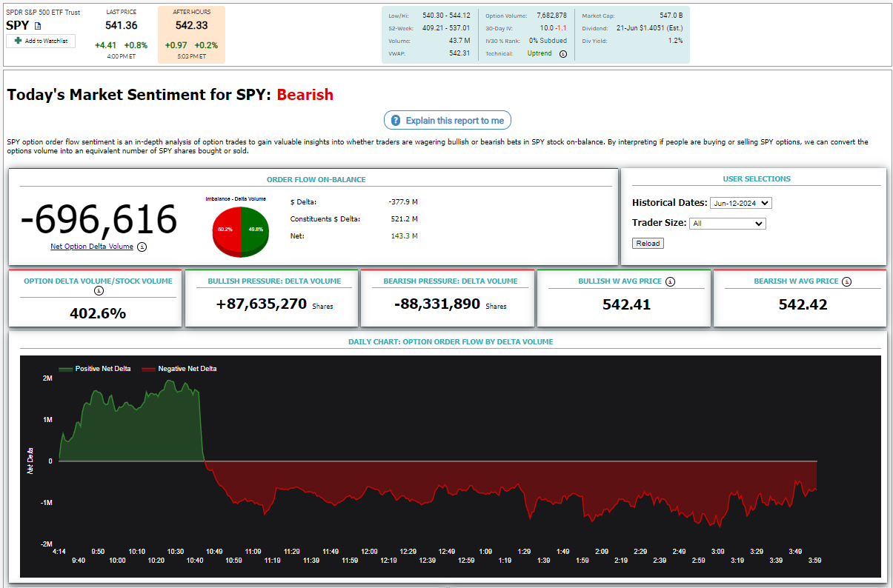The height and width of the screenshot is (588, 893).
Task: Click info icon under Option Delta Volume/Stock Volume
Action: (x=99, y=291)
